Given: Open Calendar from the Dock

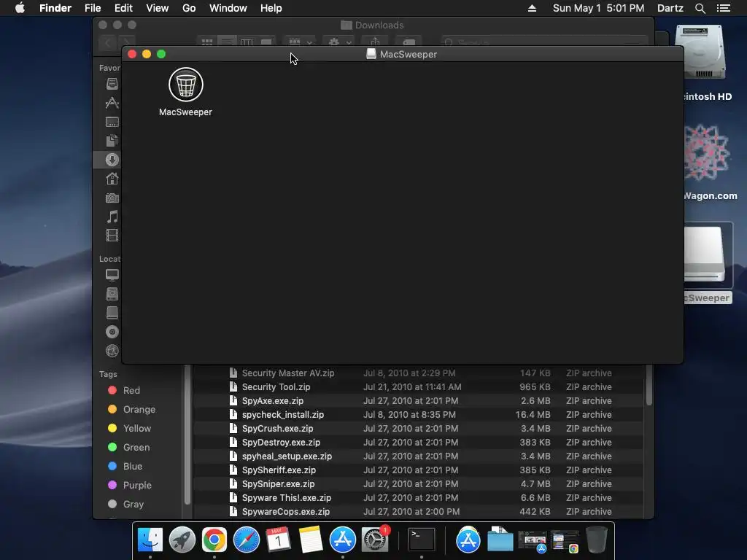Looking at the screenshot, I should click(278, 540).
